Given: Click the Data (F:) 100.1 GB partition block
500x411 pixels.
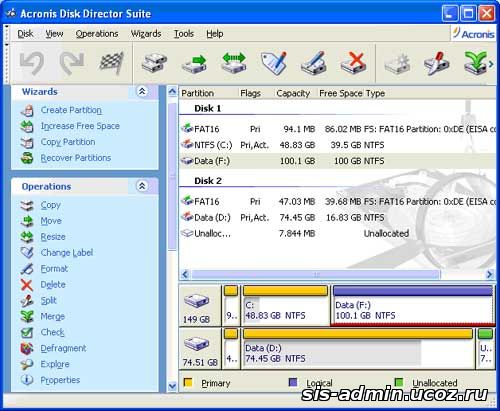Looking at the screenshot, I should point(413,305).
